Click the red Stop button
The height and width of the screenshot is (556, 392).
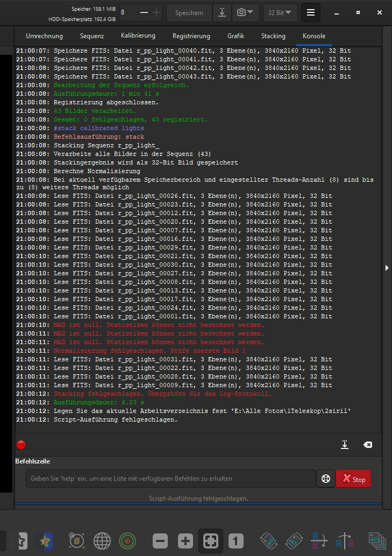pyautogui.click(x=353, y=479)
